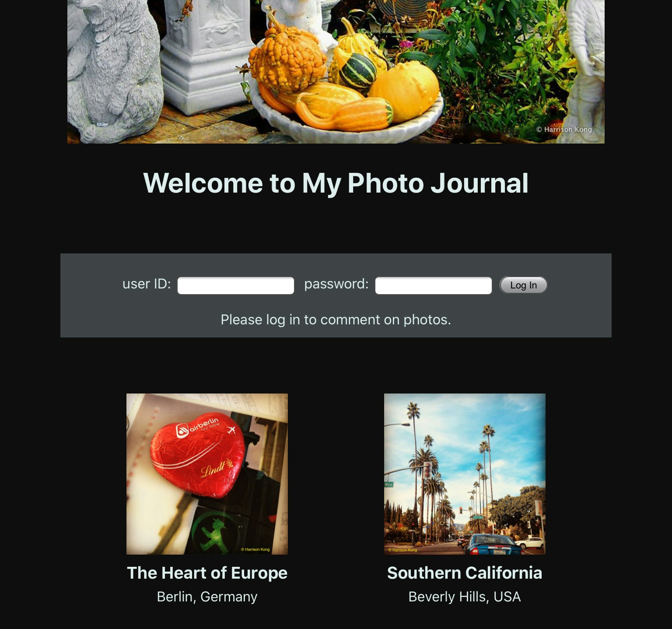Viewport: 672px width, 629px height.
Task: Click "Please log in to comment on photos" message
Action: [x=336, y=320]
